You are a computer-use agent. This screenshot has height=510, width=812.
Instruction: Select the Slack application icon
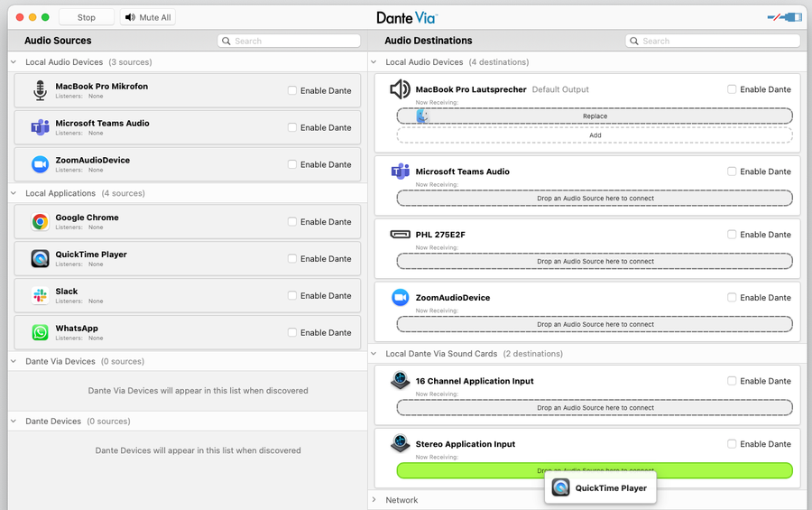point(40,295)
